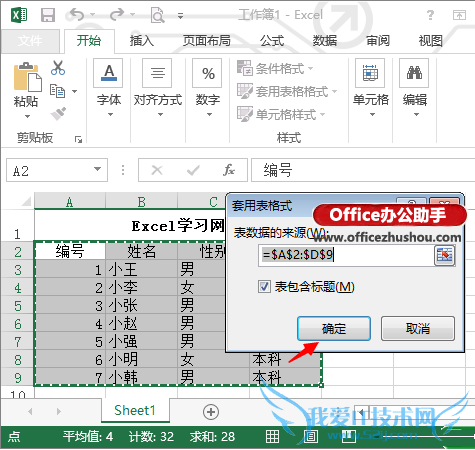Open the 审阅 tab
Viewport: 475px width, 450px height.
pyautogui.click(x=378, y=41)
